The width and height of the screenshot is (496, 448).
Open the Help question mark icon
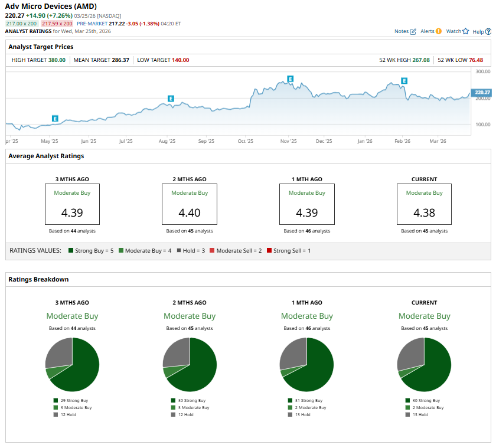(x=488, y=31)
